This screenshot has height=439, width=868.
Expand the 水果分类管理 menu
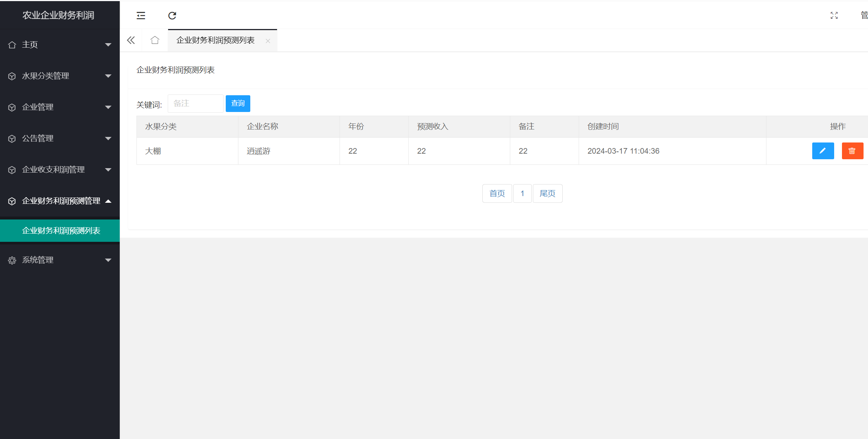(60, 76)
